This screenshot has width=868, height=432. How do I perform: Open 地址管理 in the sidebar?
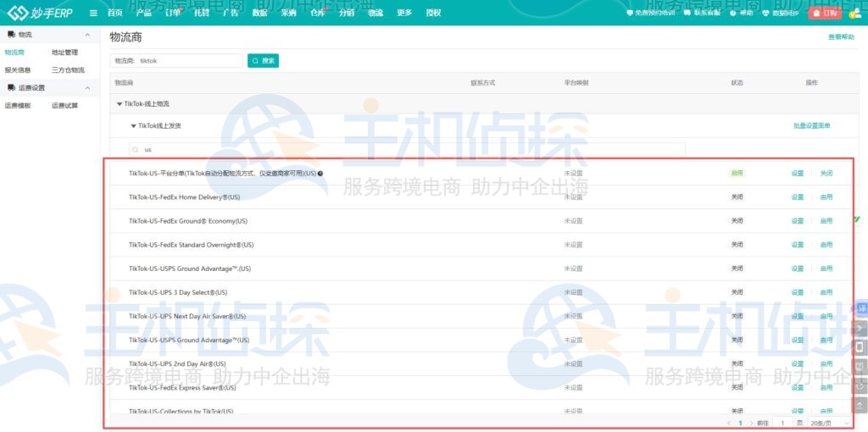click(64, 53)
